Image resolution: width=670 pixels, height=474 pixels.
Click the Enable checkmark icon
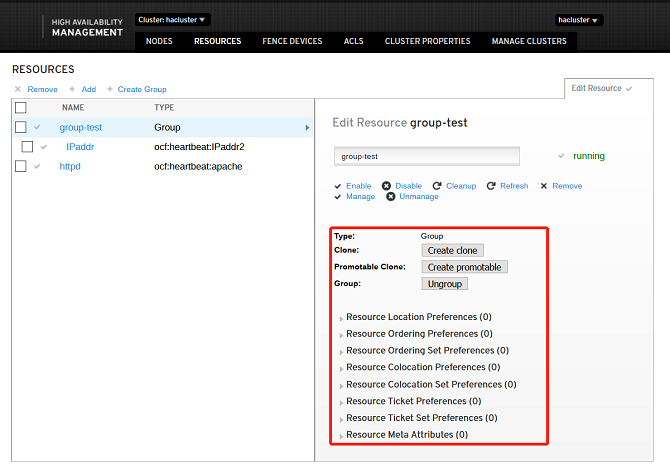338,186
